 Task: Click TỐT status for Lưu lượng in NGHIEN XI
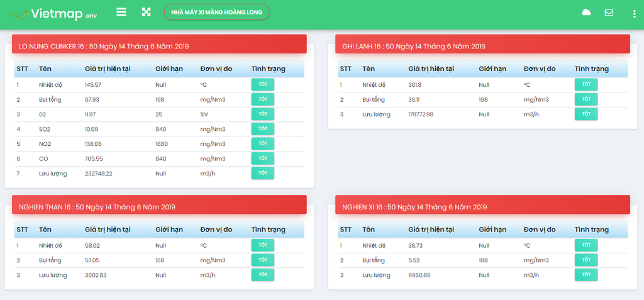click(x=586, y=274)
